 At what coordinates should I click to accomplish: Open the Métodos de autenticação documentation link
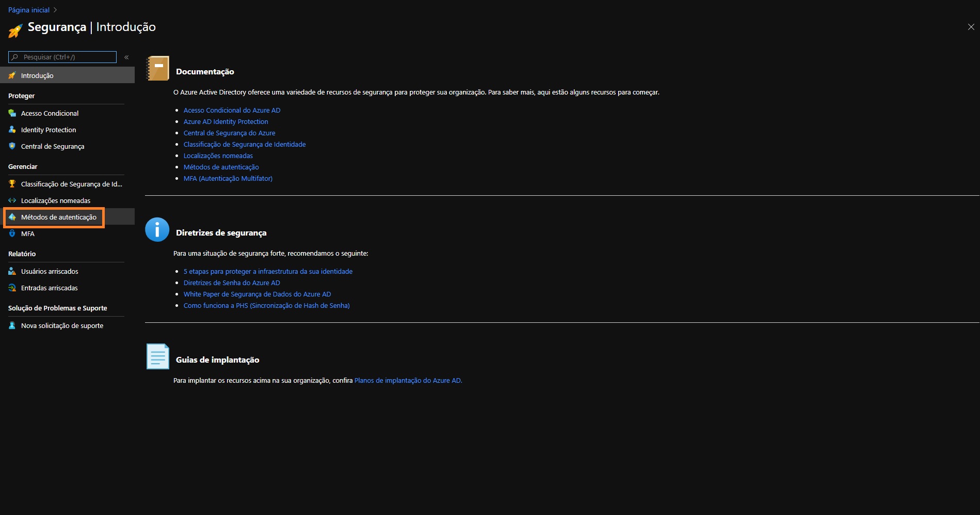pos(221,167)
